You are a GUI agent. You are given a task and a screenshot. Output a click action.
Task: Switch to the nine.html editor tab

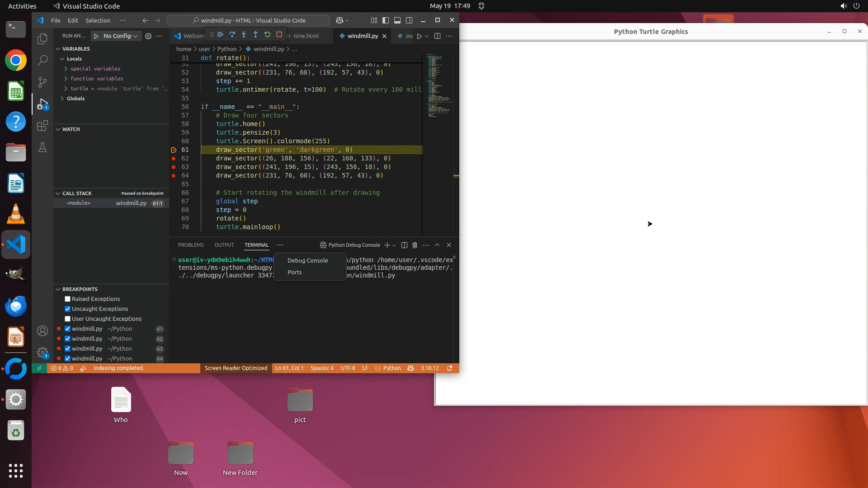click(x=306, y=36)
